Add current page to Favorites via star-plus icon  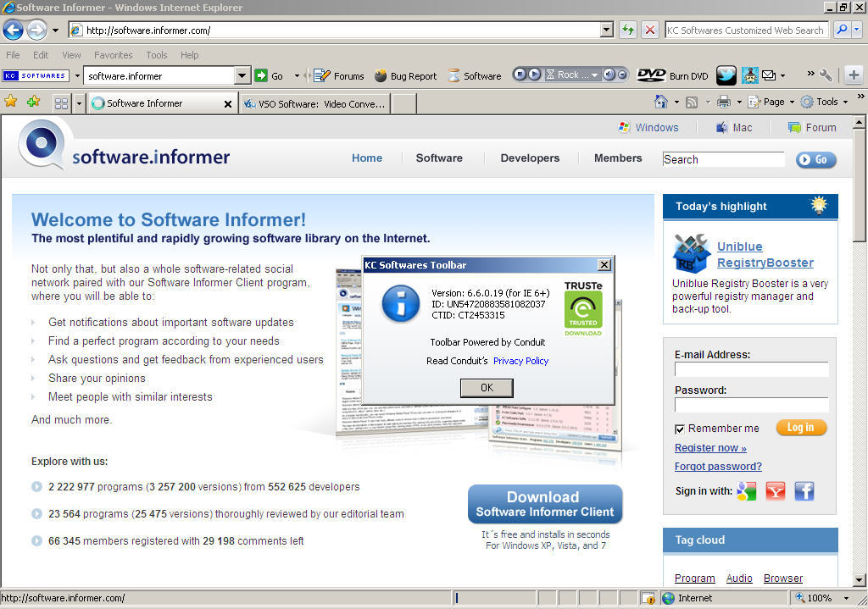coord(34,102)
